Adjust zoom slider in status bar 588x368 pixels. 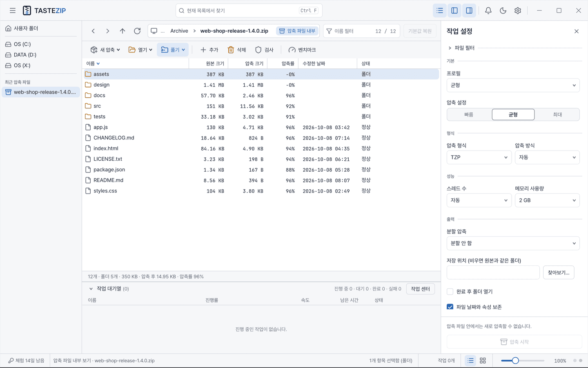coord(523,361)
